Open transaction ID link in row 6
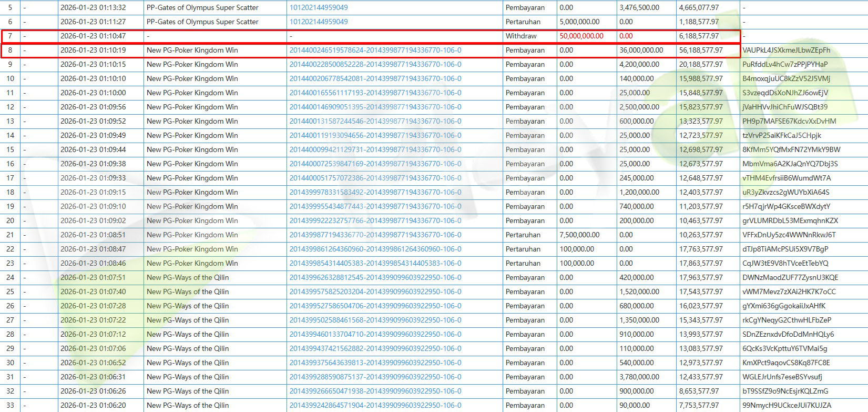The width and height of the screenshot is (868, 412). (319, 22)
